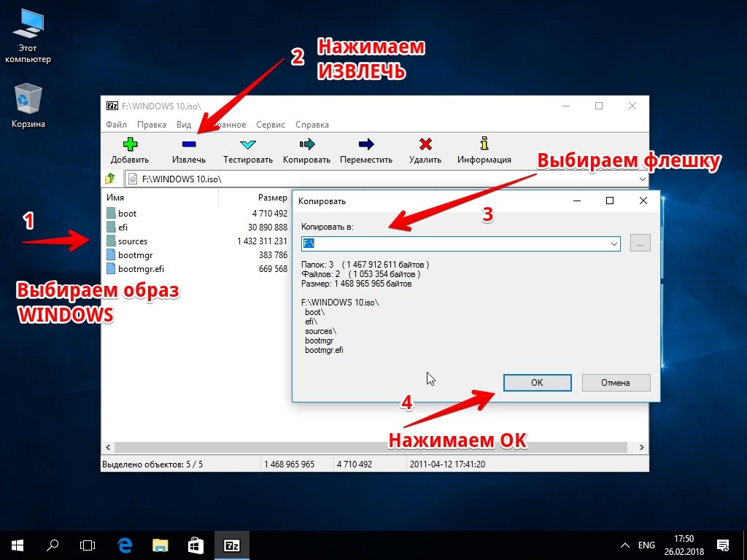
Task: Go up one folder level arrow icon
Action: coord(110,179)
